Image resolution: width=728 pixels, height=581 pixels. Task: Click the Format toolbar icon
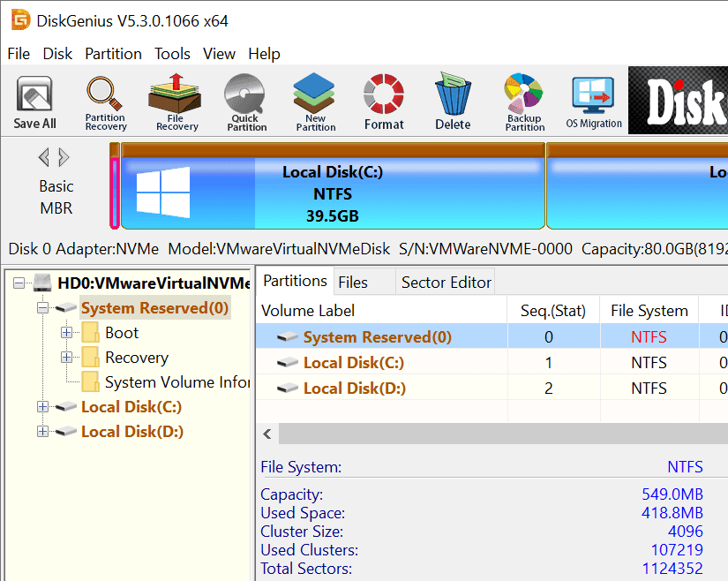coord(384,102)
